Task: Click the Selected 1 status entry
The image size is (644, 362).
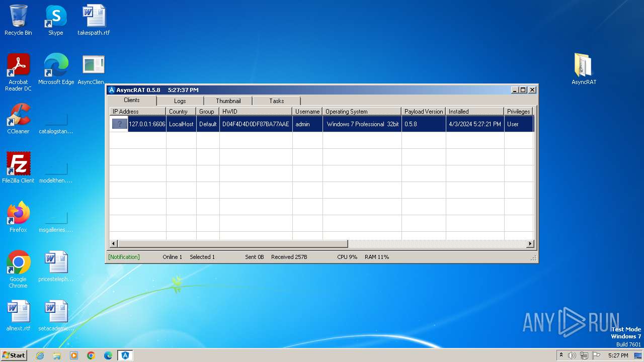Action: (202, 257)
